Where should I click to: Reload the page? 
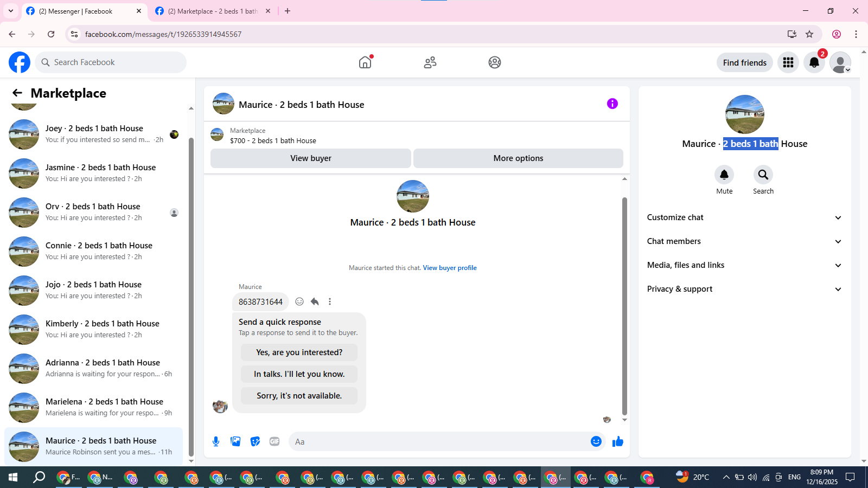click(x=51, y=34)
